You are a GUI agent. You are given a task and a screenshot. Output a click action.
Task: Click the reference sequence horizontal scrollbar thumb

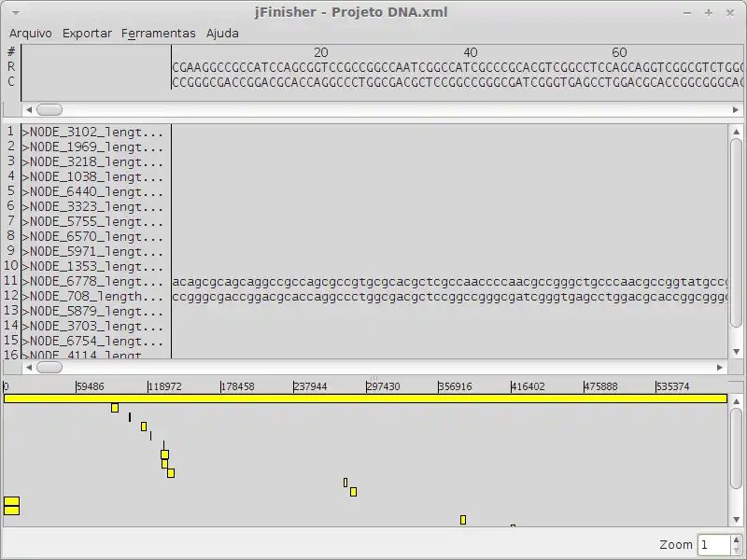point(49,109)
